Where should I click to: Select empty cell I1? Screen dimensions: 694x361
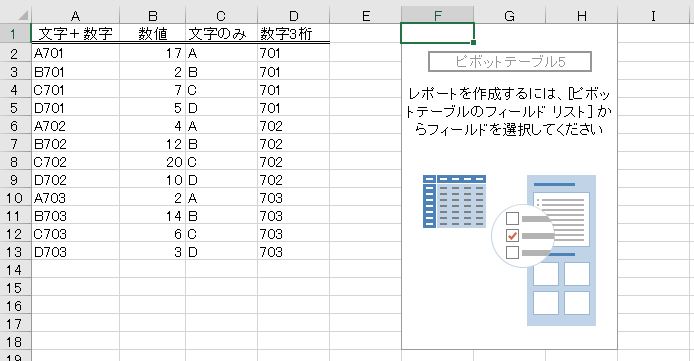(653, 34)
